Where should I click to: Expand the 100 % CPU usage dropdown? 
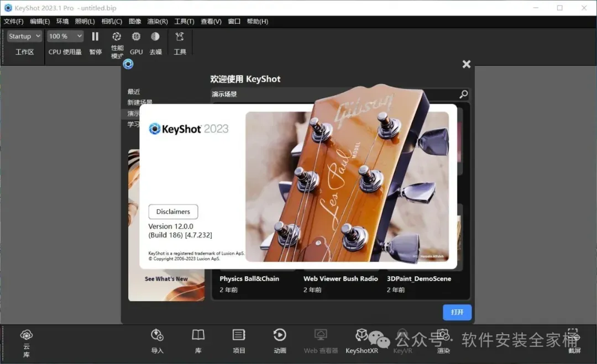tap(65, 36)
